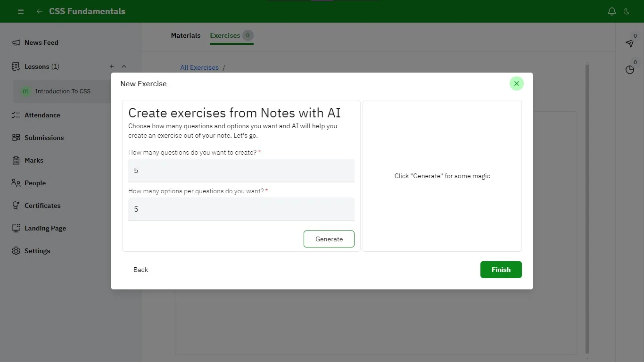Open the hamburger menu icon
The height and width of the screenshot is (362, 644).
point(21,11)
